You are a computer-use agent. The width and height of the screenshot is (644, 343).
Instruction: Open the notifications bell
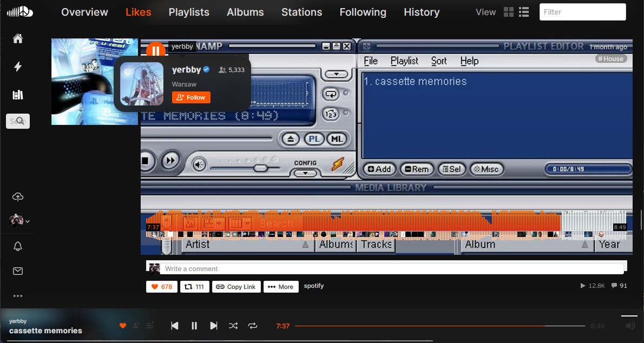(x=18, y=247)
